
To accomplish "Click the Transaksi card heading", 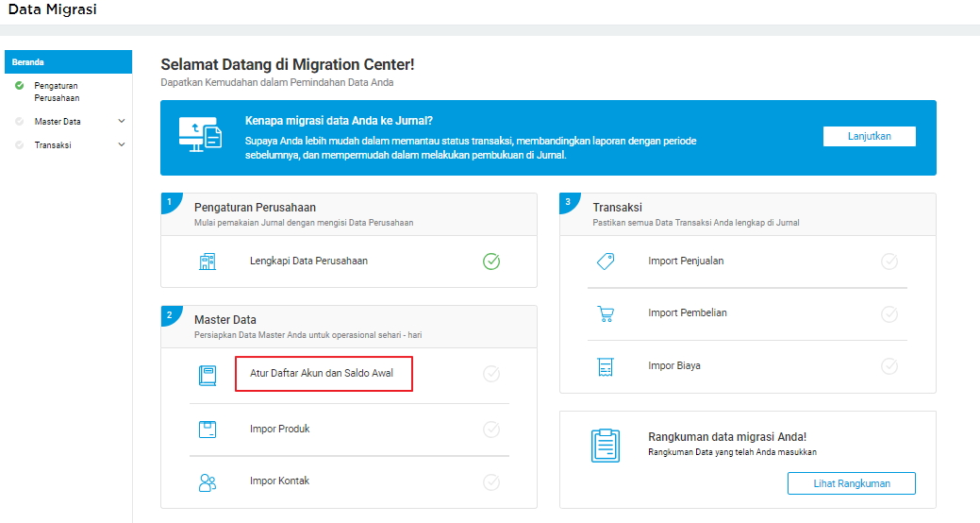I will point(618,207).
